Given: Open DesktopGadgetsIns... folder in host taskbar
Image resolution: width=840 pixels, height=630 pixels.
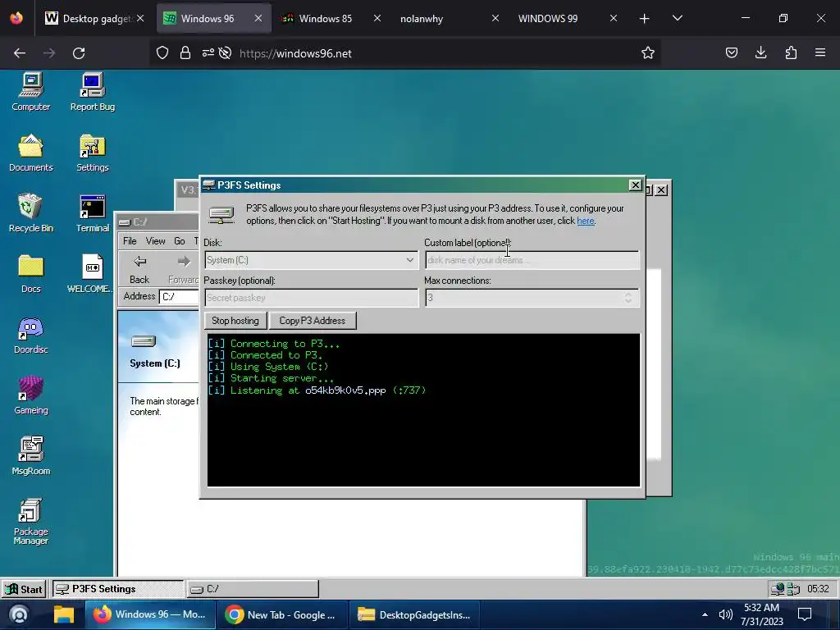Looking at the screenshot, I should tap(415, 614).
